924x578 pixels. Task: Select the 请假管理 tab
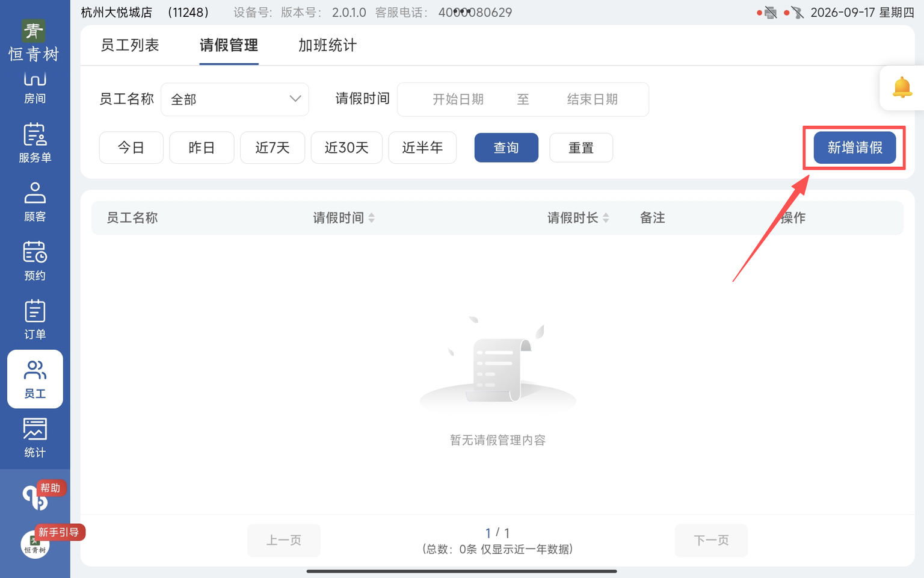coord(229,45)
